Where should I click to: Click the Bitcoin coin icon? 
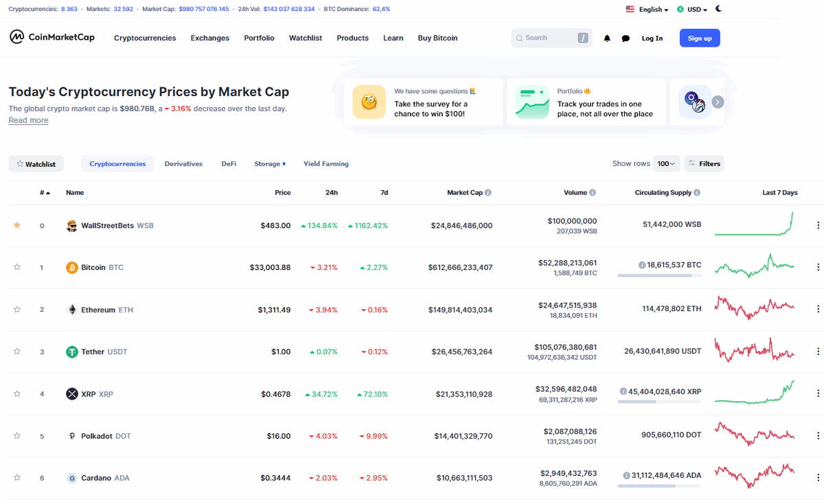[71, 267]
